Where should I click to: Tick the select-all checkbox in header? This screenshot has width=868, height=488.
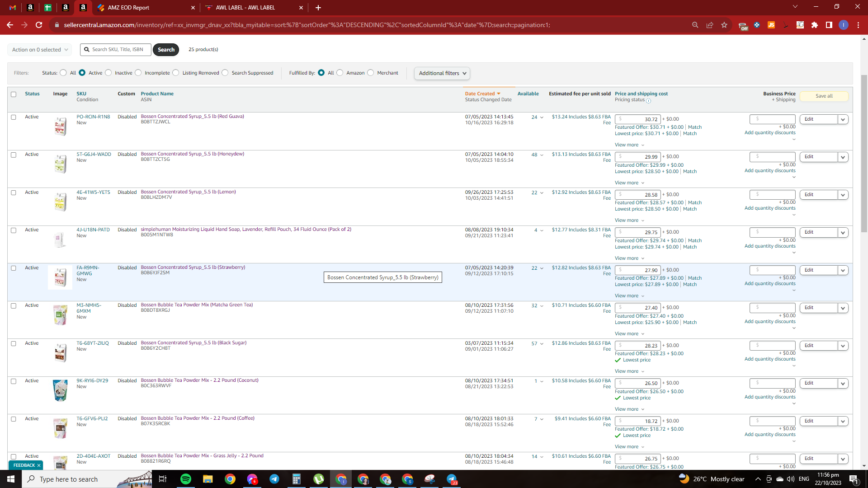14,94
